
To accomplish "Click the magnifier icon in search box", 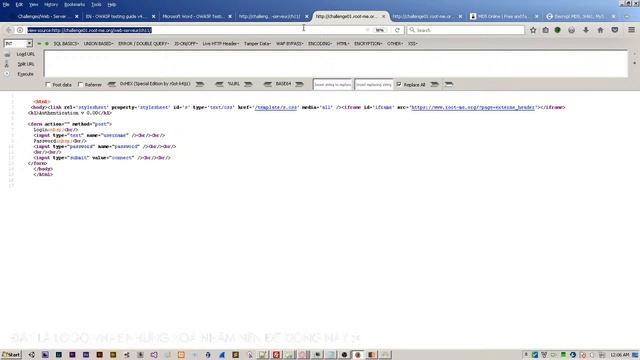I will (x=412, y=30).
